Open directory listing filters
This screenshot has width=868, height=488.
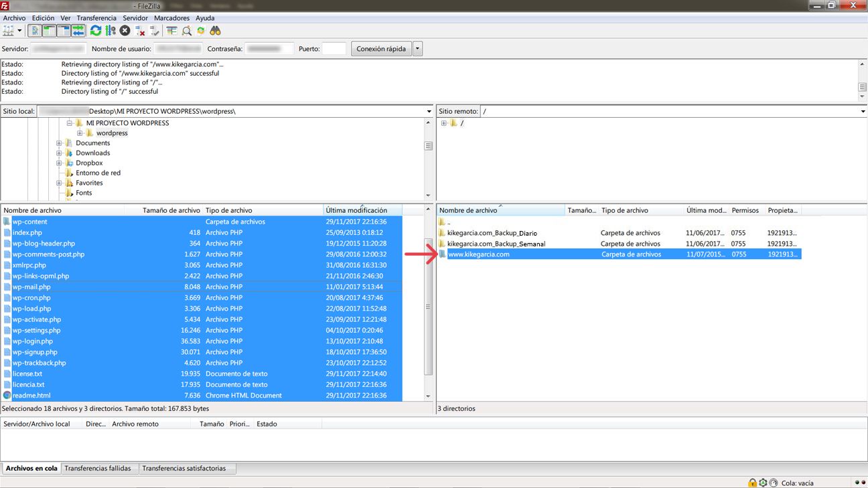[171, 31]
